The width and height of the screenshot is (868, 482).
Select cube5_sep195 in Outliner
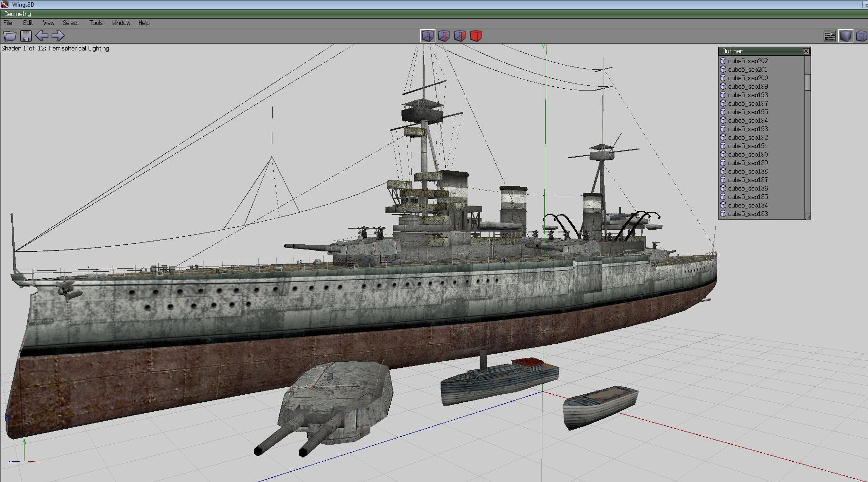tap(747, 112)
